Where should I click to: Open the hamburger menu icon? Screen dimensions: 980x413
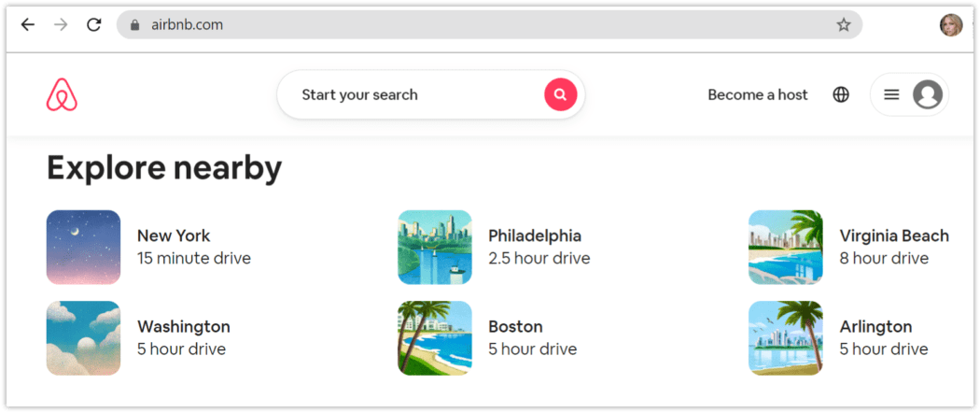click(891, 94)
